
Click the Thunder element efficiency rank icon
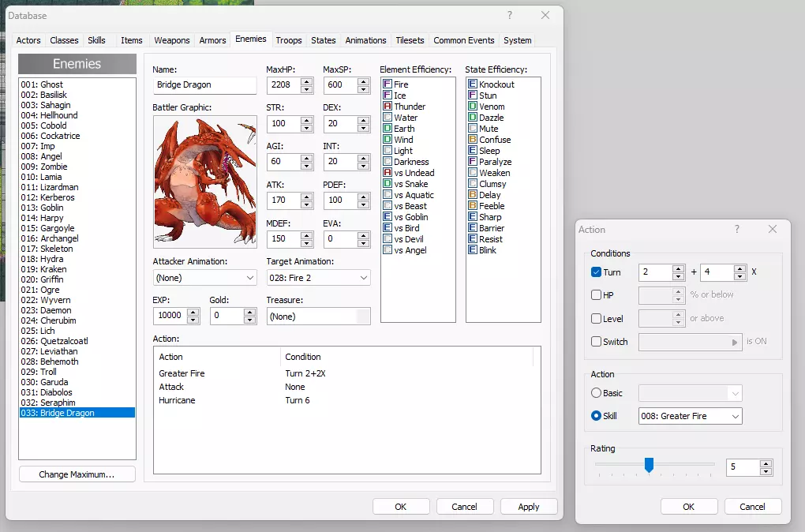click(x=388, y=107)
